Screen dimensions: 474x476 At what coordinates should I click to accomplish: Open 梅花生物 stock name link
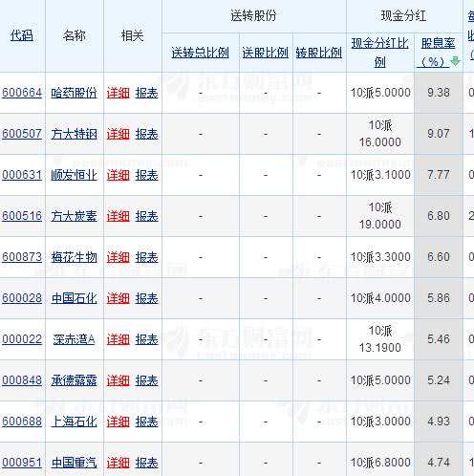74,257
